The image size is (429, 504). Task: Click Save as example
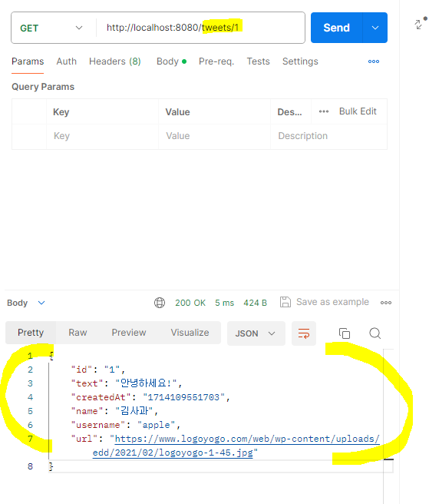click(x=325, y=302)
